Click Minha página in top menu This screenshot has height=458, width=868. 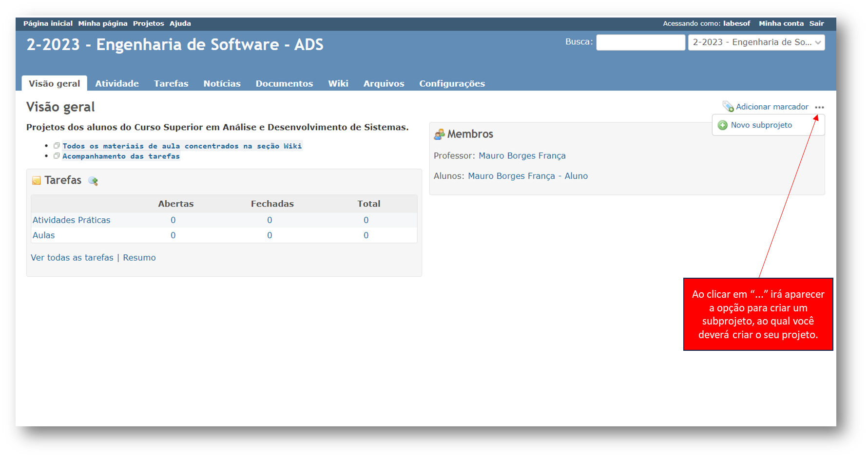pos(103,23)
